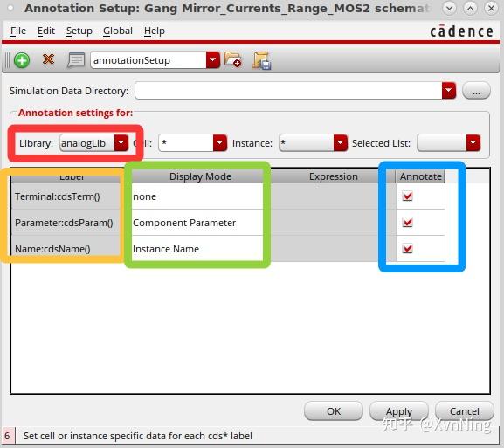Click the Display Mode column header

(200, 176)
